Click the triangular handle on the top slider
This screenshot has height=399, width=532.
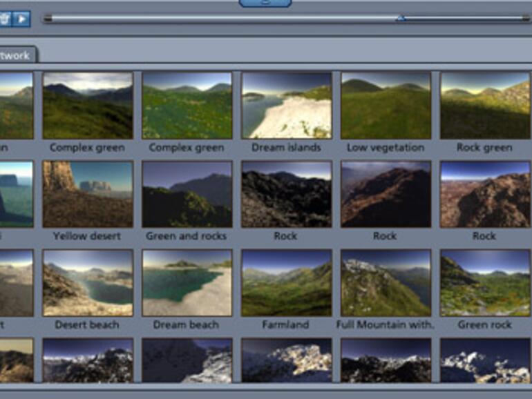coord(401,18)
